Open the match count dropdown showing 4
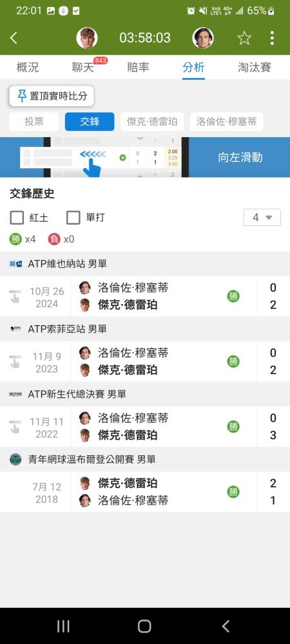Viewport: 290px width, 644px height. 262,217
